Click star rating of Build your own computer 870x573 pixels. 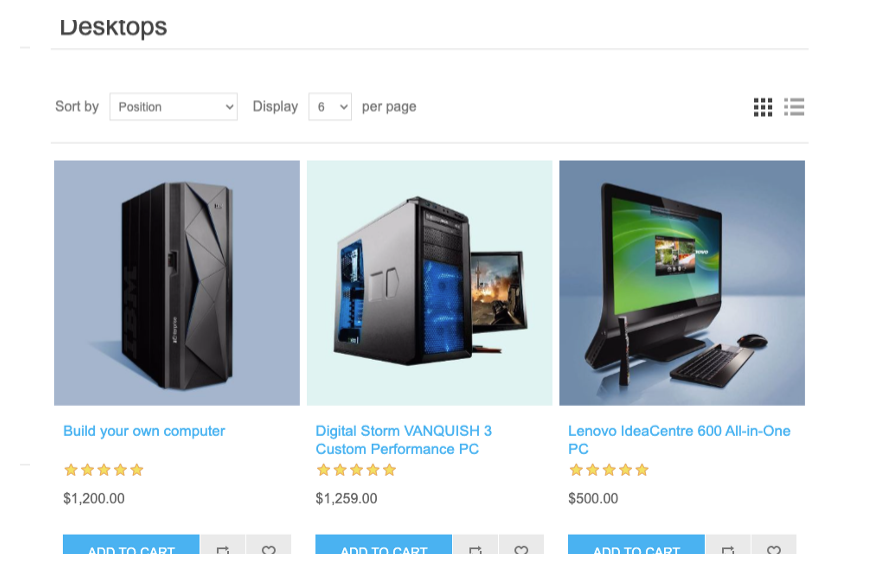(x=104, y=470)
